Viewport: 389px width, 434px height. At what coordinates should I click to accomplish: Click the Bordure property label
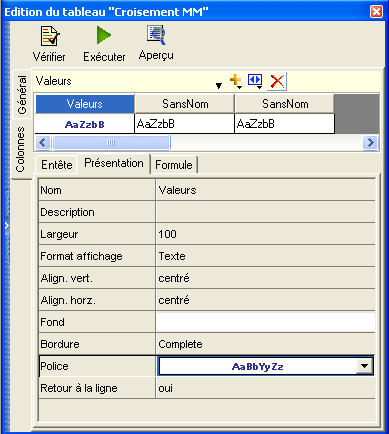tap(60, 344)
